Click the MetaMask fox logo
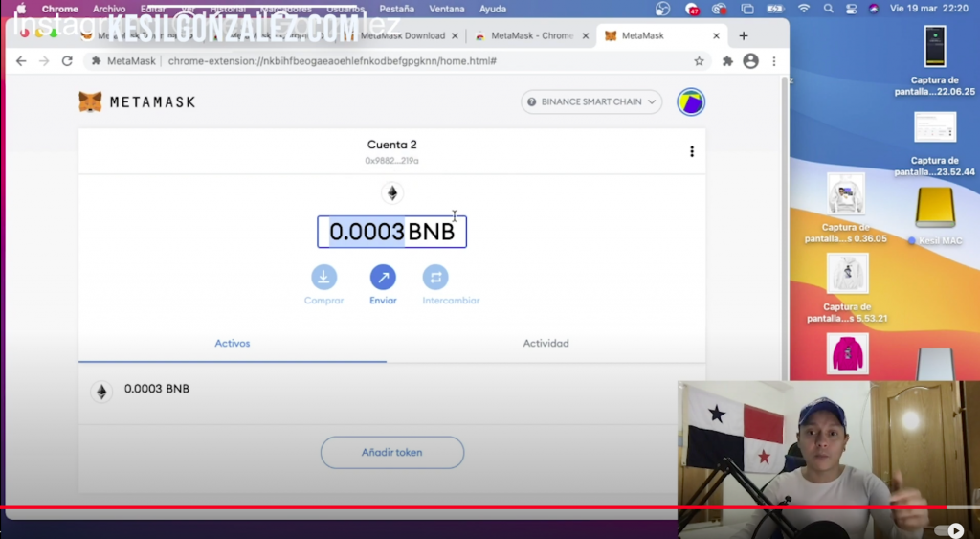The width and height of the screenshot is (980, 539). click(90, 101)
